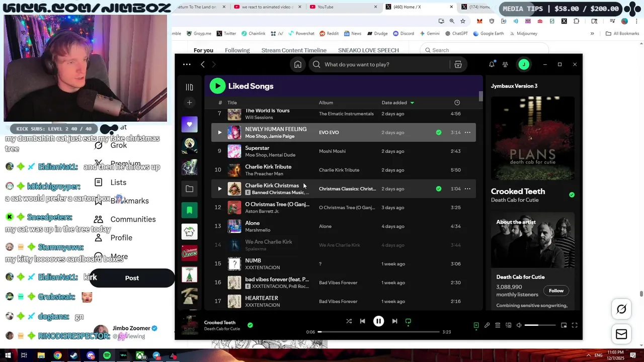The height and width of the screenshot is (362, 644).
Task: Open the Plans album cover in side panel
Action: (532, 138)
